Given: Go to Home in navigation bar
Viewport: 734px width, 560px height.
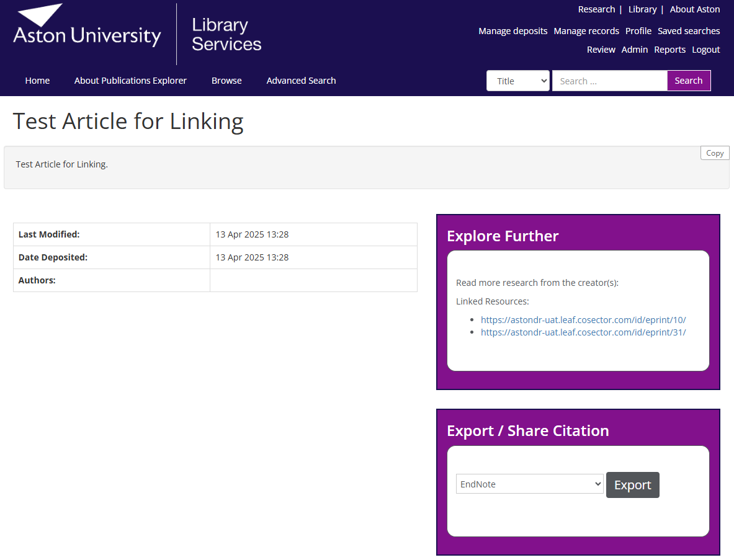Looking at the screenshot, I should pyautogui.click(x=37, y=81).
